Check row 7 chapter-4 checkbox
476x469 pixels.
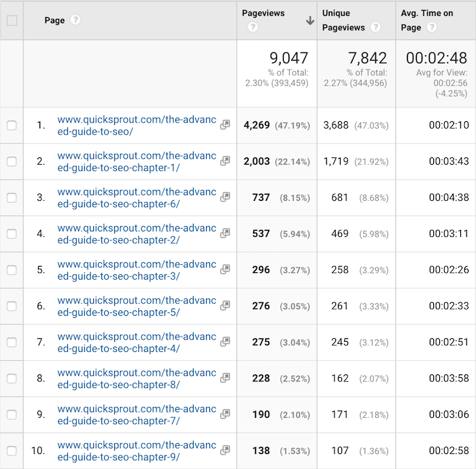[12, 342]
